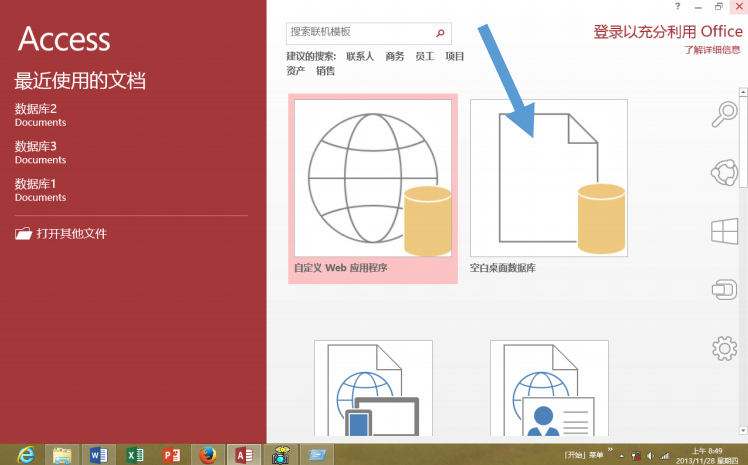Choose the web contacts template with person card

550,388
